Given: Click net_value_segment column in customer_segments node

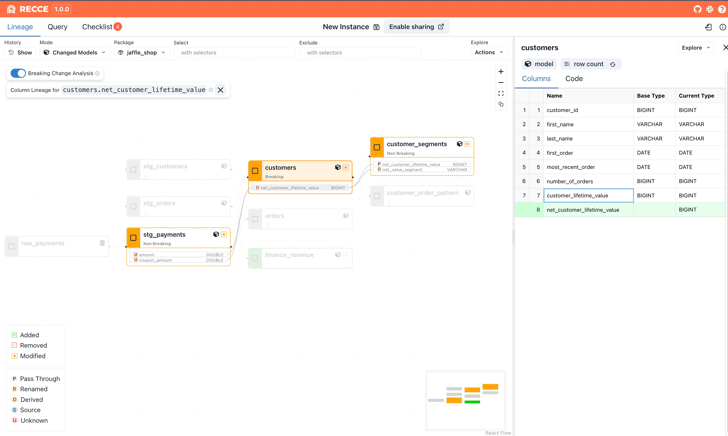Looking at the screenshot, I should [x=422, y=170].
